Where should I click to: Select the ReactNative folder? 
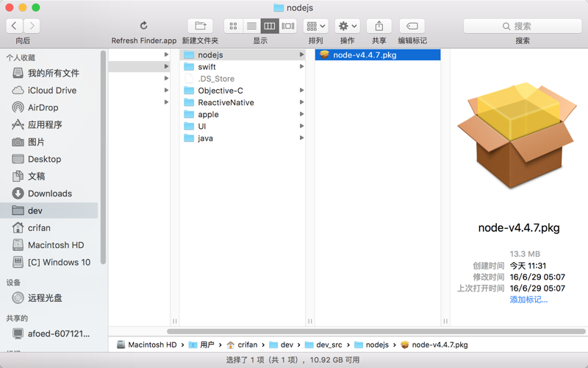pos(243,102)
